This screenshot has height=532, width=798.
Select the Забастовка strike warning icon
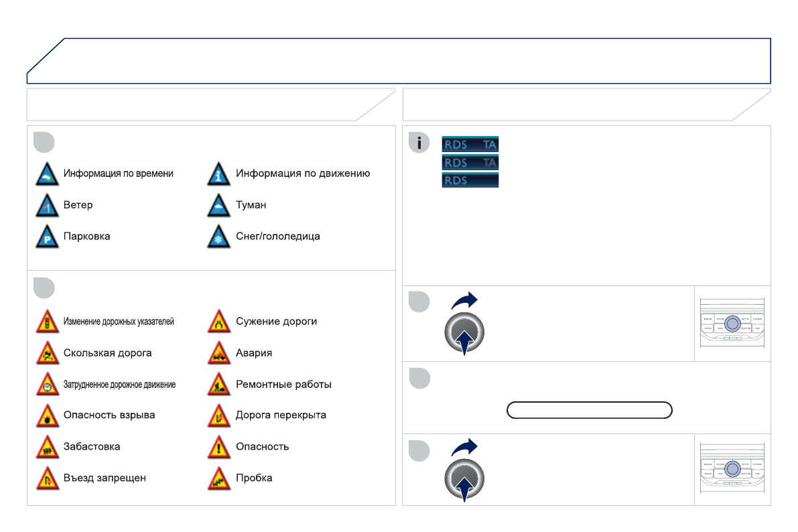(46, 447)
